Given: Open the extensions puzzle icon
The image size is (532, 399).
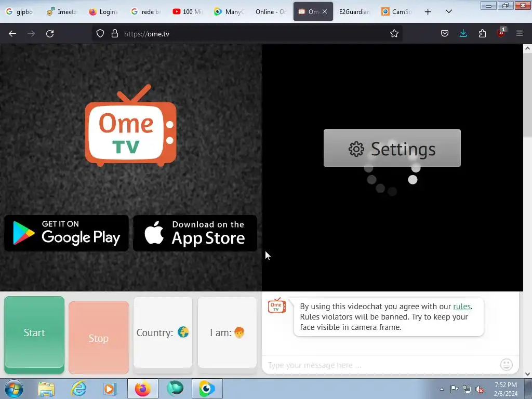Looking at the screenshot, I should pos(482,33).
